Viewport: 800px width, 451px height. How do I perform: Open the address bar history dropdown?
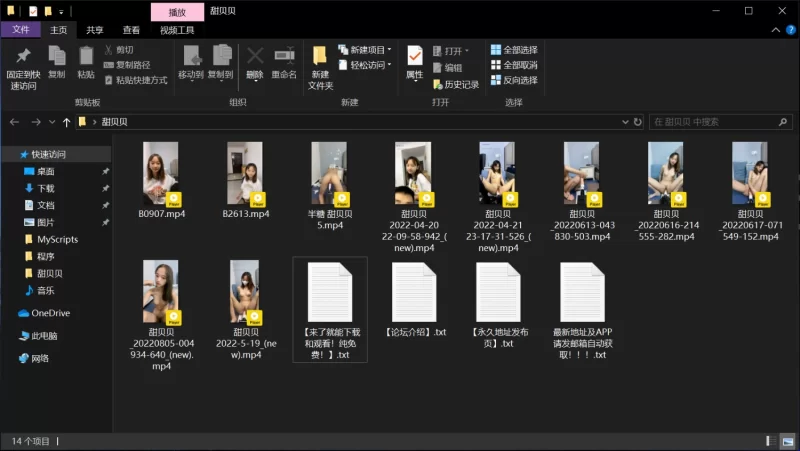point(623,122)
